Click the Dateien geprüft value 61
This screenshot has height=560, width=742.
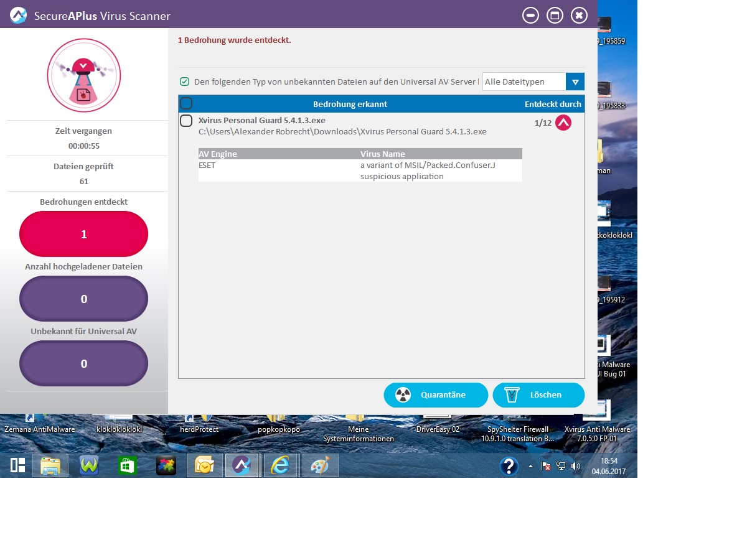[84, 181]
